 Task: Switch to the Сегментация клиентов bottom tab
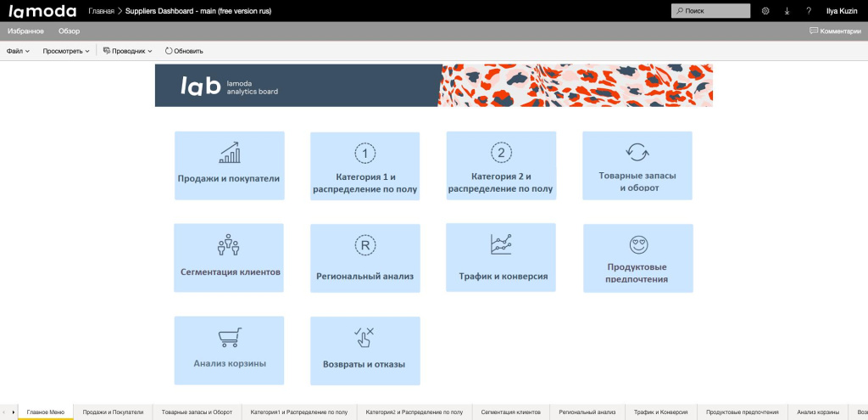coord(510,412)
